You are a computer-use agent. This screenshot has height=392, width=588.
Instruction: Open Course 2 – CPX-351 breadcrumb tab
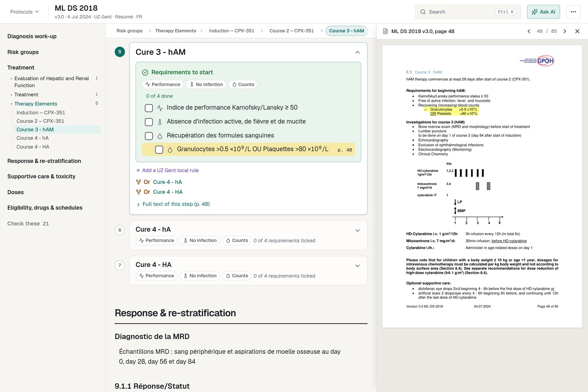click(291, 31)
